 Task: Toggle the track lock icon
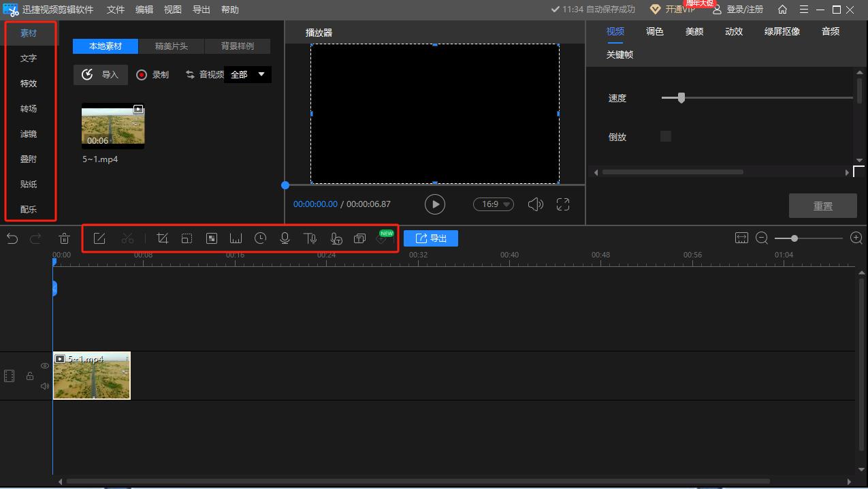point(30,376)
